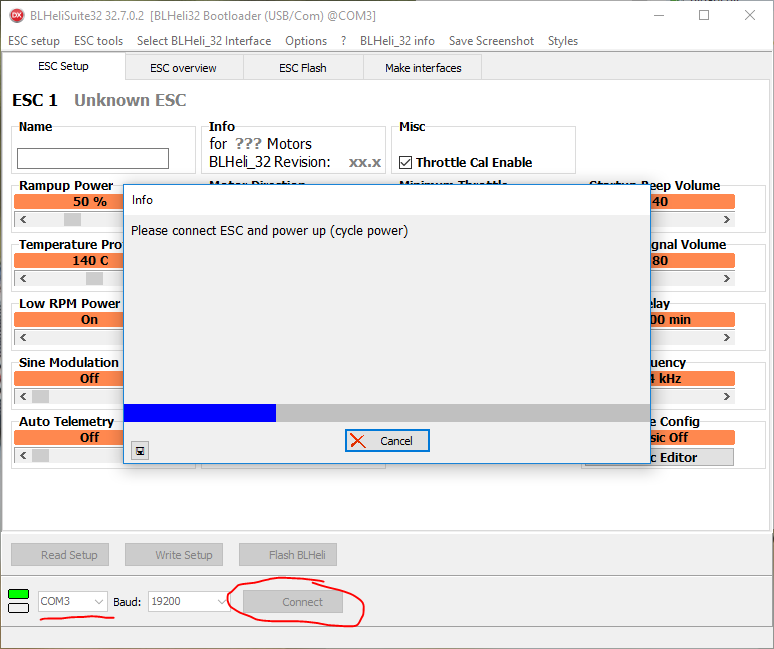
Task: Click the ESC Name input field
Action: (93, 158)
